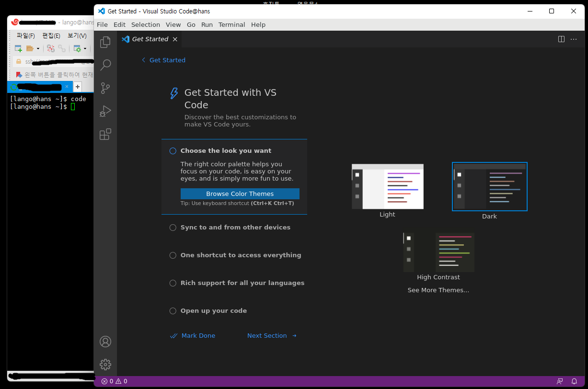Open the editor More Actions ellipsis
588x389 pixels.
point(574,39)
